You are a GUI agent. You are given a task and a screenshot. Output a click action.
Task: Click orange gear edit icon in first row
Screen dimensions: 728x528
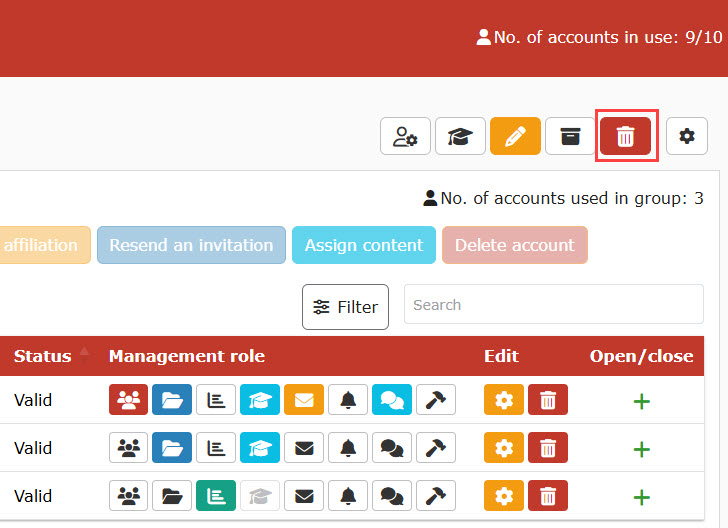(504, 400)
